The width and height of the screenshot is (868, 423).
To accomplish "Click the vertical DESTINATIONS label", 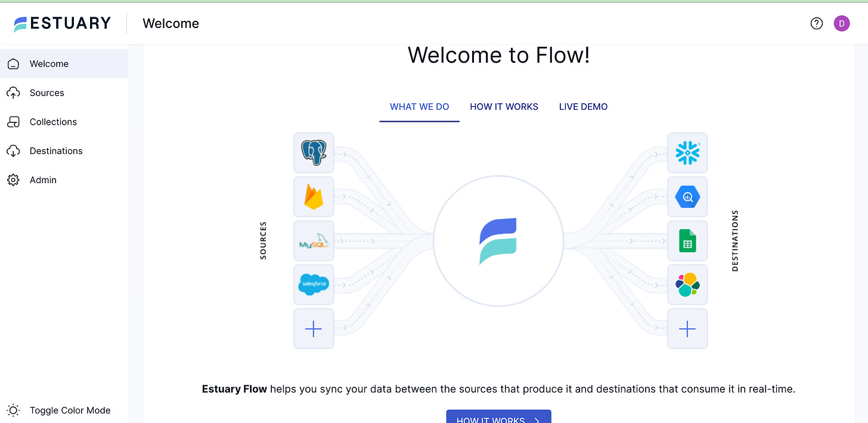I will click(735, 240).
